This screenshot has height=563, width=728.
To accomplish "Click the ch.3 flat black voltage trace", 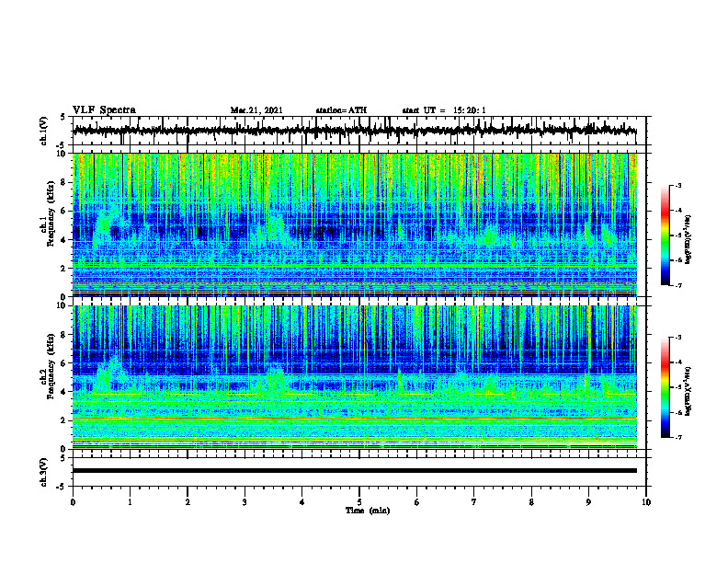I will pos(354,471).
